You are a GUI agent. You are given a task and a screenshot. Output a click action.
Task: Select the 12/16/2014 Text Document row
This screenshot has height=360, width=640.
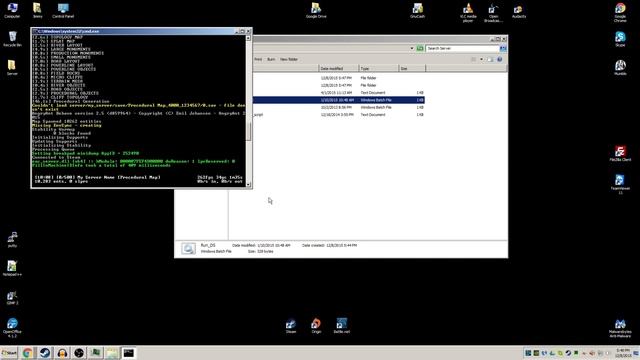338,115
